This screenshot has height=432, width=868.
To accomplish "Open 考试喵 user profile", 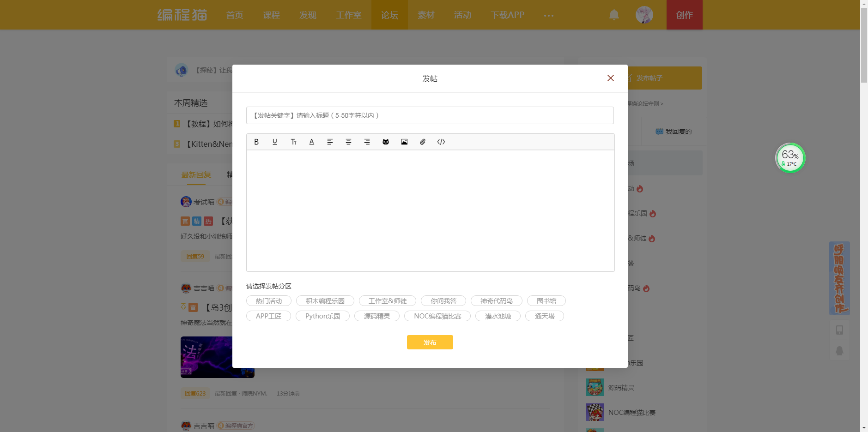I will pyautogui.click(x=204, y=202).
